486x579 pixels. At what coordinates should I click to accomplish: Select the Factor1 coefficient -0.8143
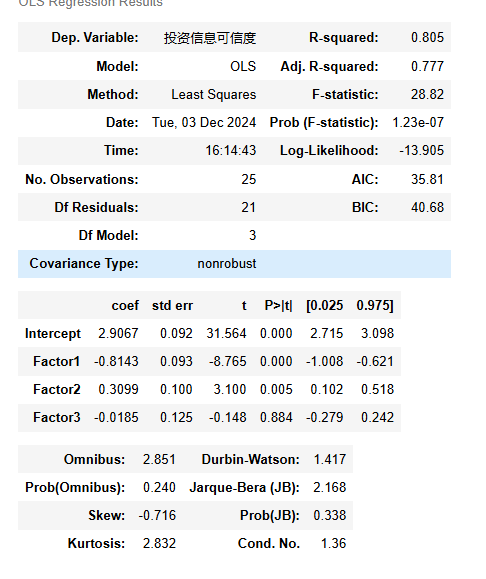pyautogui.click(x=116, y=362)
